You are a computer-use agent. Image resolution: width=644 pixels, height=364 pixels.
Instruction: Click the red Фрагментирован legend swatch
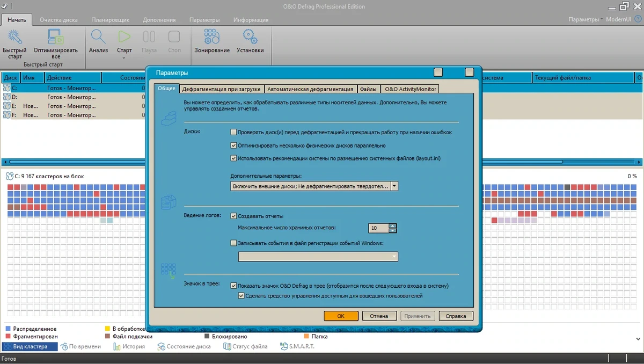[8, 337]
